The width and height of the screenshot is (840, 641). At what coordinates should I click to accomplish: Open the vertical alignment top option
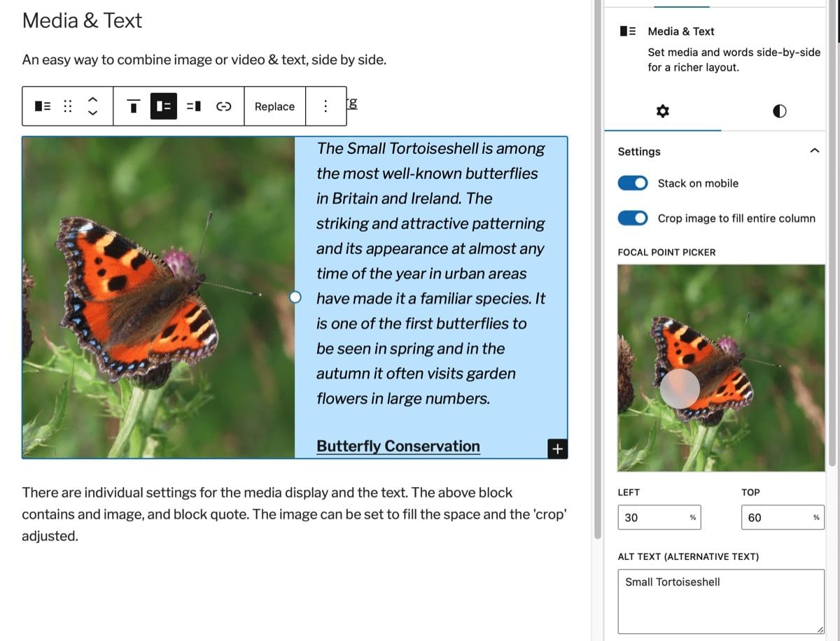tap(133, 106)
